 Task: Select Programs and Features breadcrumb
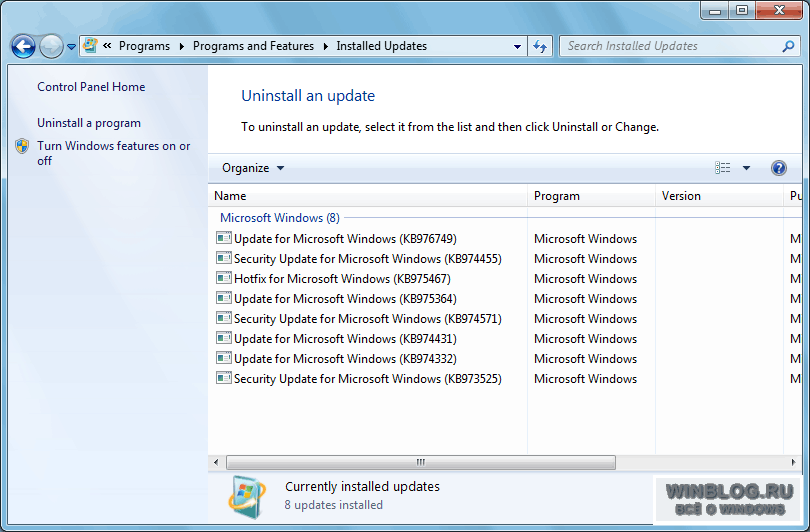(253, 46)
